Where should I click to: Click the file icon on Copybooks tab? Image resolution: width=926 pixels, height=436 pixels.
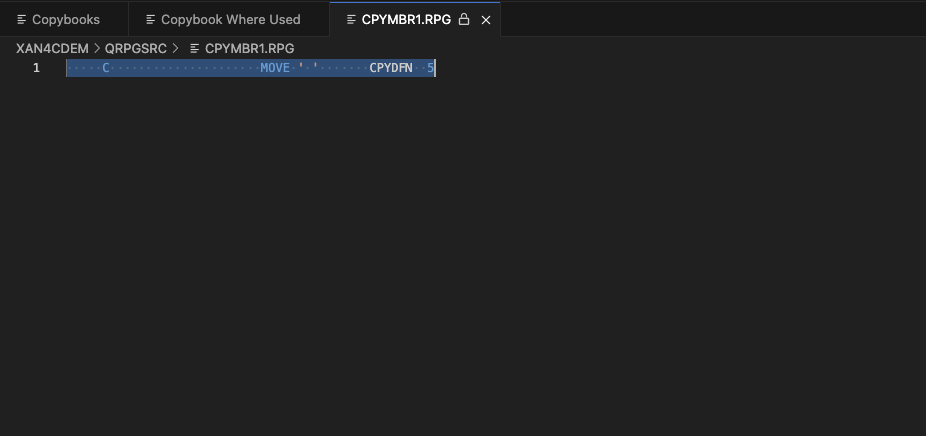pyautogui.click(x=21, y=19)
